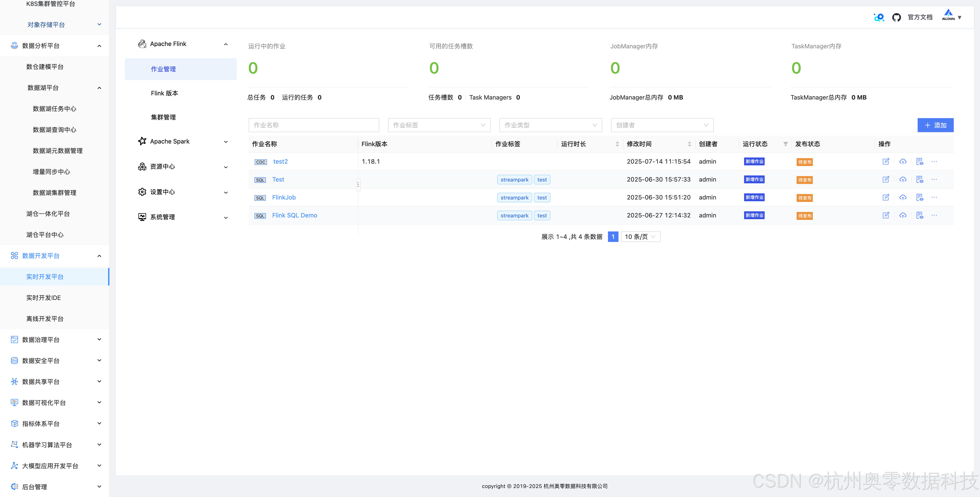
Task: Click the cloud upload icon for test2
Action: click(x=903, y=162)
